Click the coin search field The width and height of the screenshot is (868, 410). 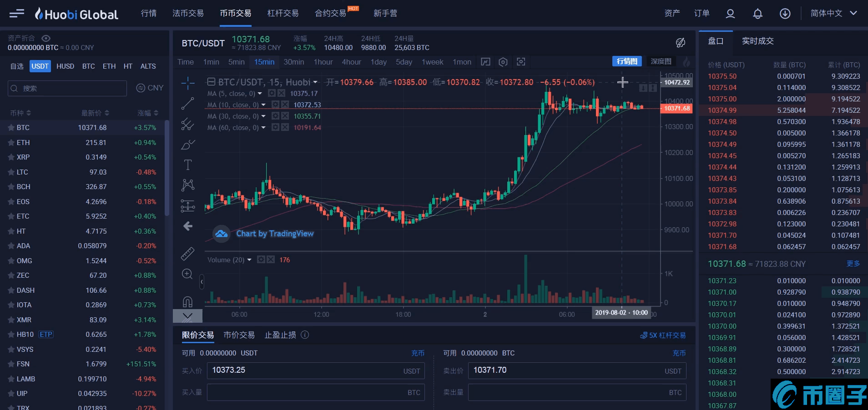pos(67,88)
